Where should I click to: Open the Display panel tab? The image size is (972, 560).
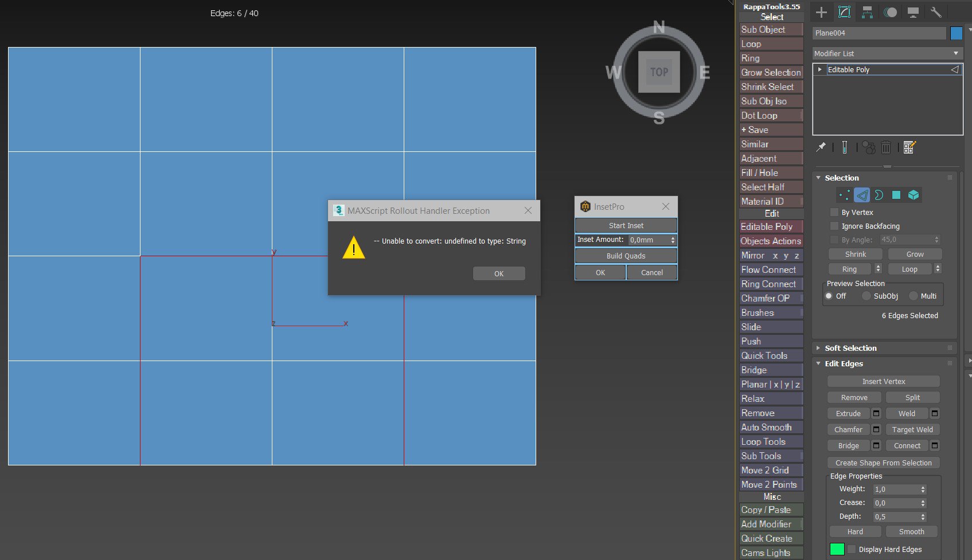(x=913, y=12)
